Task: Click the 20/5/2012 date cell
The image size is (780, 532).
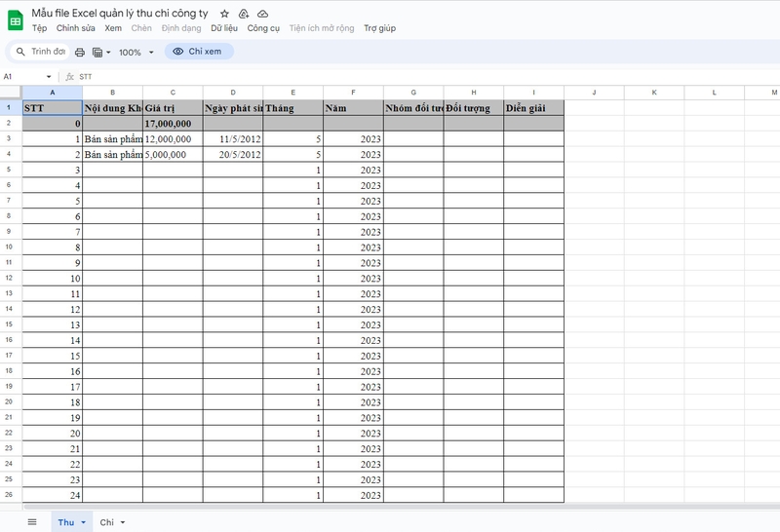Action: pyautogui.click(x=233, y=155)
